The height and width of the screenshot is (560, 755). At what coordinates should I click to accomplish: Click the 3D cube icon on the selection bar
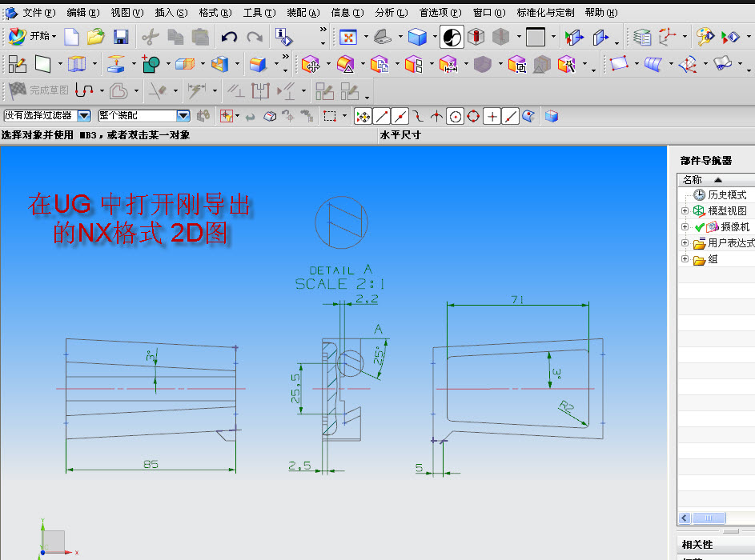click(552, 116)
